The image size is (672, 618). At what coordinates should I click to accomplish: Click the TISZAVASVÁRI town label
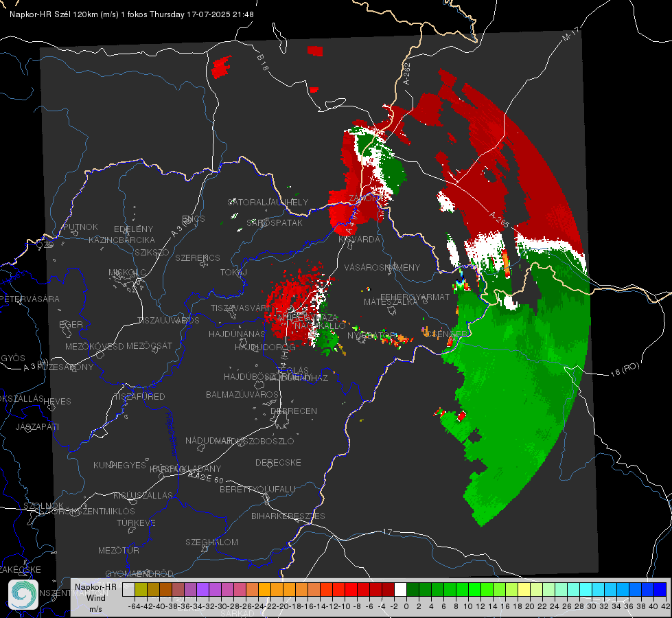(240, 308)
